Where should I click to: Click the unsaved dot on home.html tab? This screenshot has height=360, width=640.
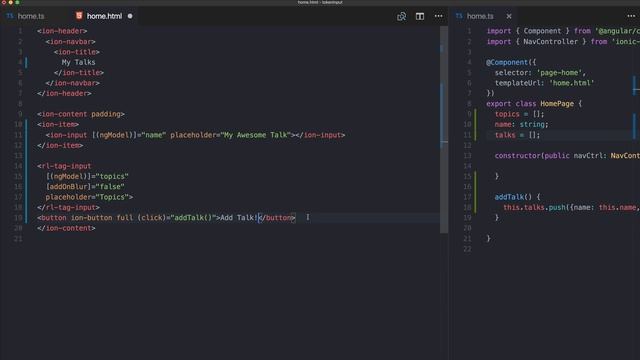(x=130, y=16)
